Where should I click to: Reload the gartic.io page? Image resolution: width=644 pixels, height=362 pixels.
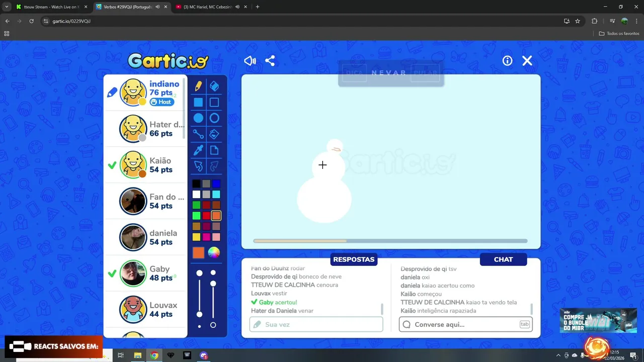[31, 21]
